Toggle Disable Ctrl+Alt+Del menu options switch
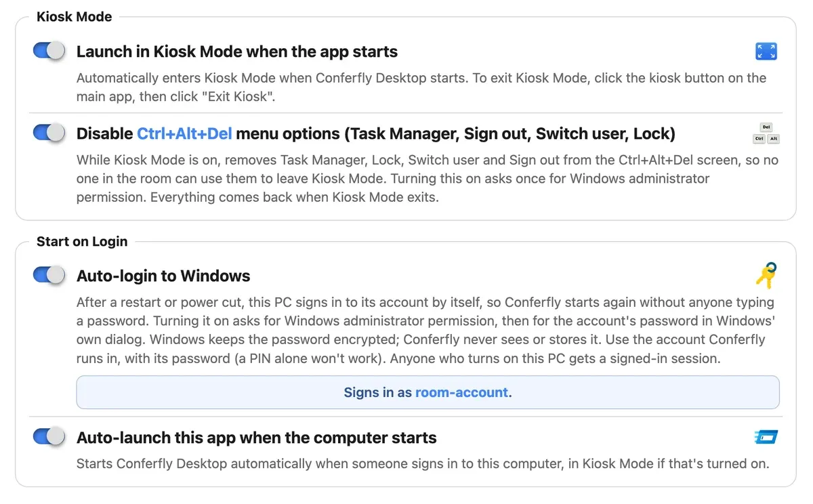This screenshot has height=504, width=813. pyautogui.click(x=49, y=133)
